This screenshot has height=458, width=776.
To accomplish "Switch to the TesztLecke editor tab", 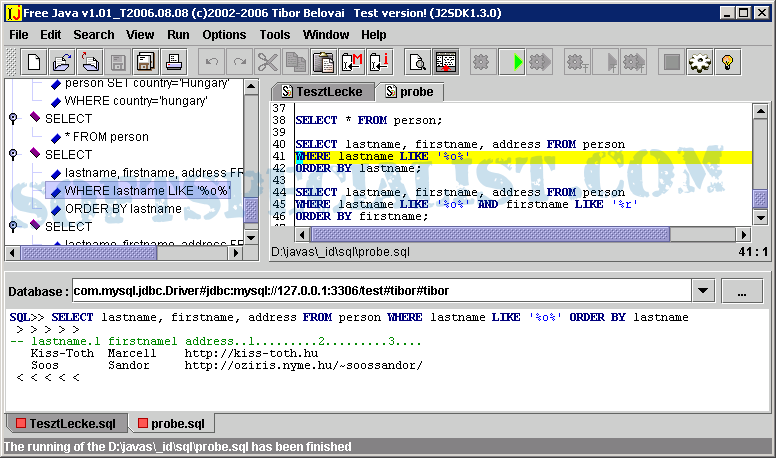I will pyautogui.click(x=322, y=91).
